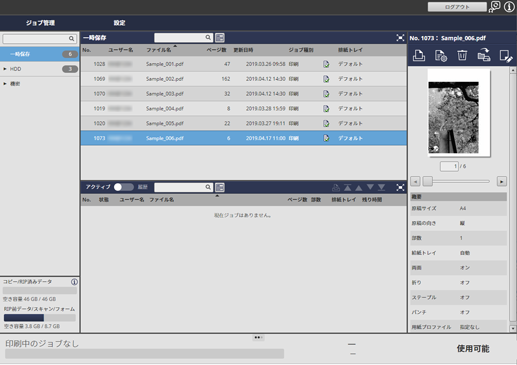Click the info icon next to コピー/RIP済みデータ
Viewport: 517px width, 365px height.
pyautogui.click(x=74, y=282)
